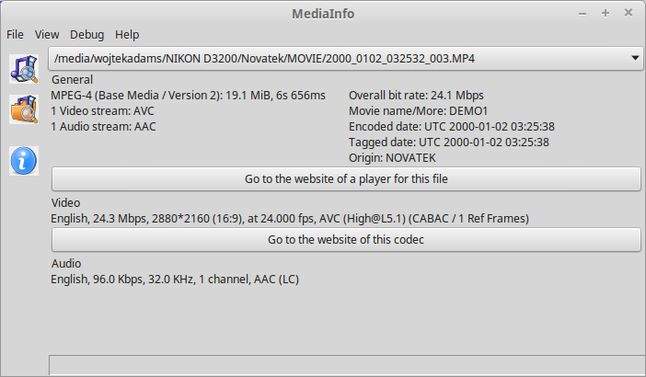646x377 pixels.
Task: Select the file path combo box showing 2000_0102_032532_003.MP4
Action: [x=345, y=59]
